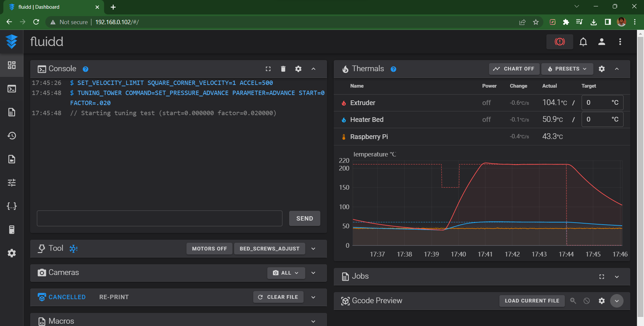Click the browser address bar URL
The width and height of the screenshot is (644, 326).
(117, 22)
